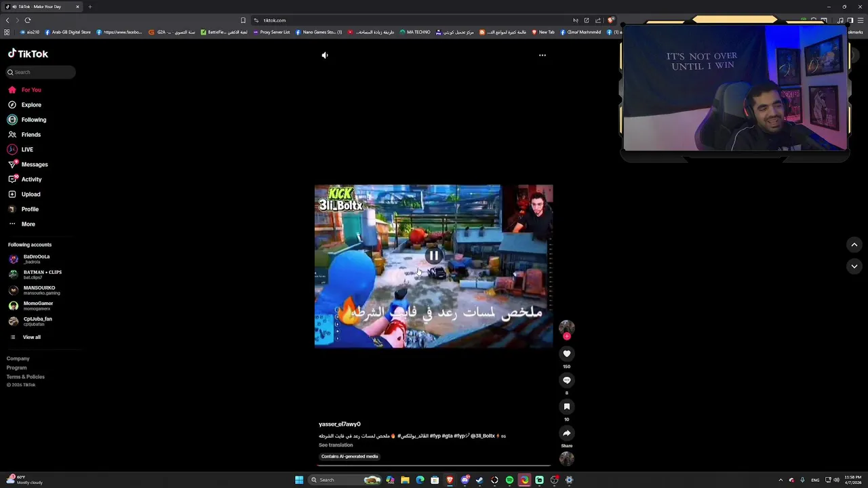
Task: Open the Windows Start menu
Action: point(299,480)
